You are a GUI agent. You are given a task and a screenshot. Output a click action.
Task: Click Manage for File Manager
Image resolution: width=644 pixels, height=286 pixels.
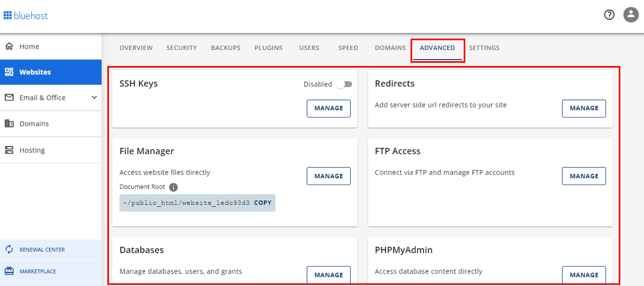pos(328,176)
